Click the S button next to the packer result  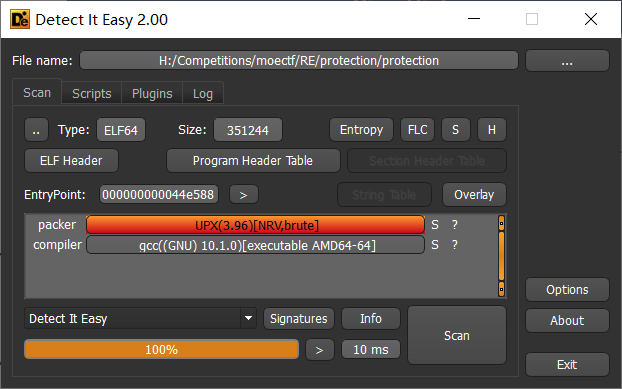tap(435, 225)
